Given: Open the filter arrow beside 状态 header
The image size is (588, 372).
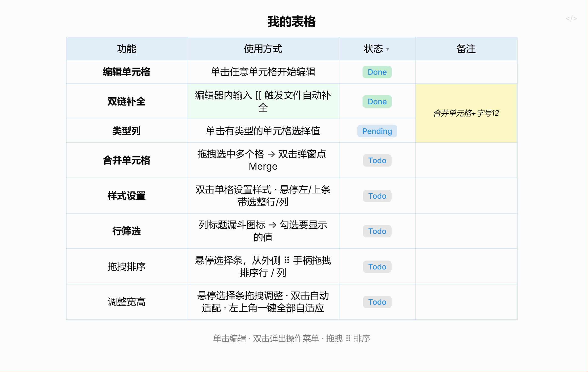Looking at the screenshot, I should (x=387, y=49).
